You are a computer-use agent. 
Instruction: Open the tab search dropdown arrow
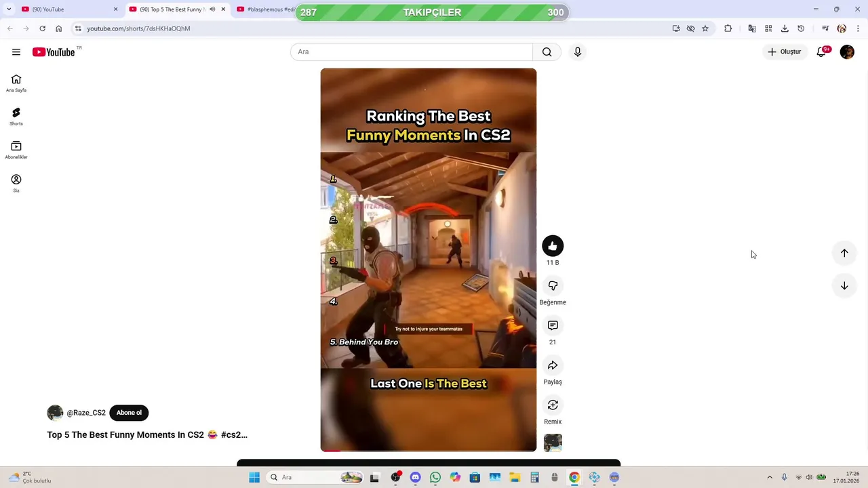click(x=9, y=9)
